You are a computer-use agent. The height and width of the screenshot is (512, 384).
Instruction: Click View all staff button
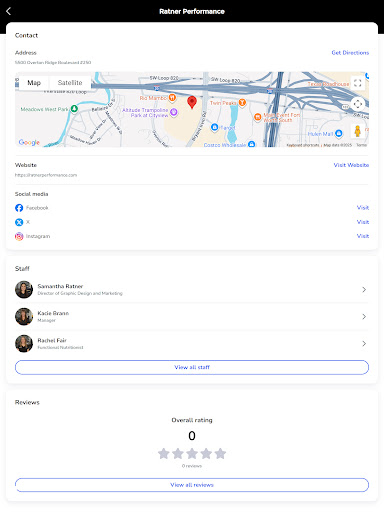192,367
